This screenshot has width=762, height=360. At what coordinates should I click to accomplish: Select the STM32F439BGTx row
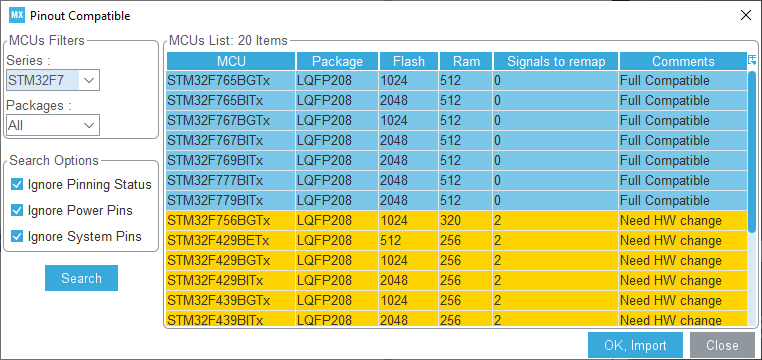457,300
